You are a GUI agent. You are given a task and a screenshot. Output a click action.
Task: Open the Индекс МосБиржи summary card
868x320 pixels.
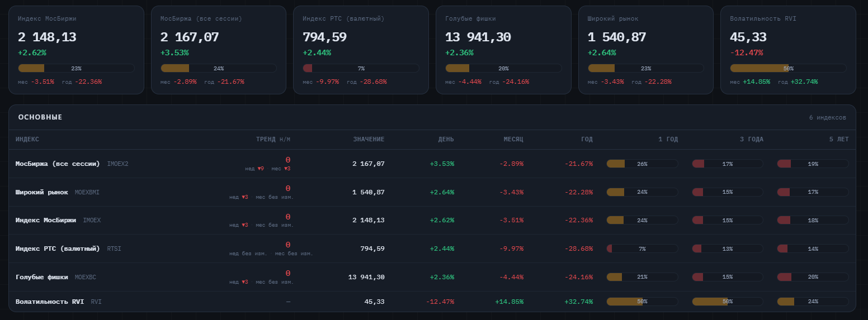pyautogui.click(x=76, y=50)
